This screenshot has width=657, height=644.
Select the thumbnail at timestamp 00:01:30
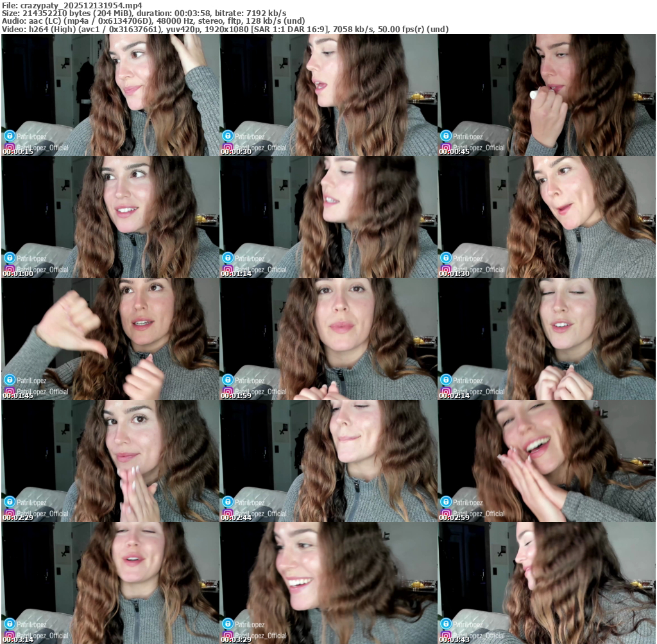click(x=547, y=217)
